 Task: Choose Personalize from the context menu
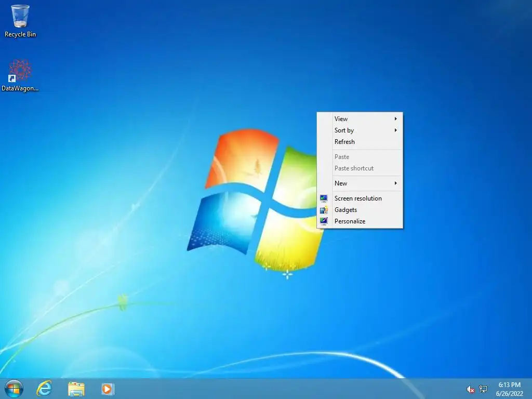pos(360,221)
